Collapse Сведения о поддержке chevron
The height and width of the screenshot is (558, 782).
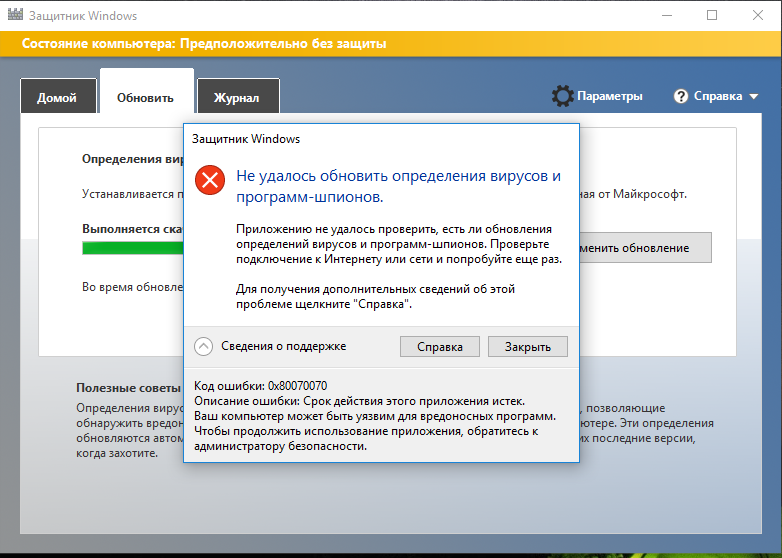(x=203, y=346)
